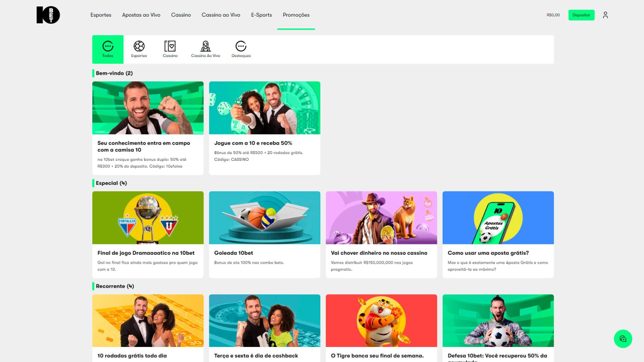Open the camisa 10 welcome promo image
This screenshot has width=644, height=362.
[x=148, y=108]
